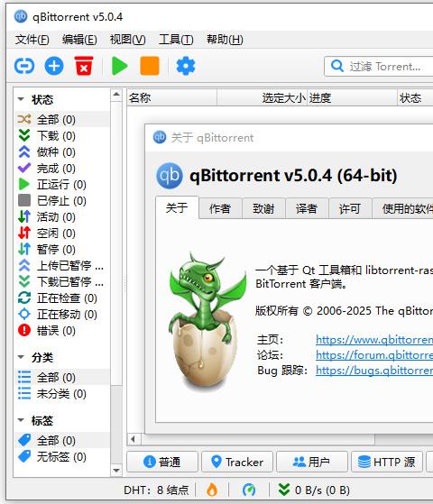
Task: Collapse the 标签 section arrow
Action: pyautogui.click(x=21, y=420)
